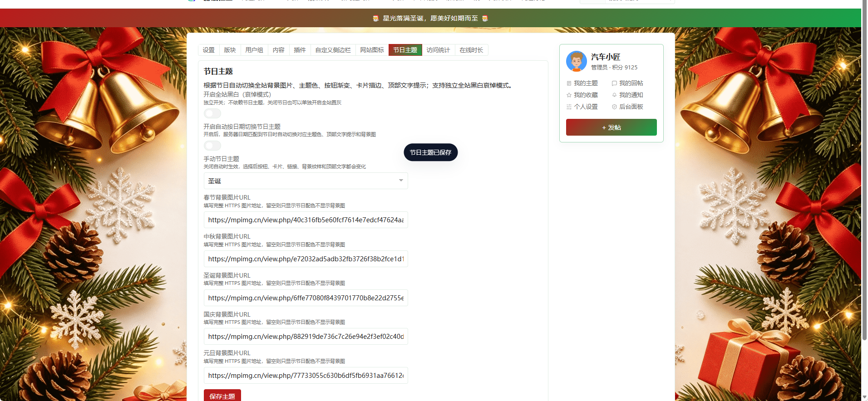
Task: Click the scrollbar down arrow
Action: pos(864,397)
